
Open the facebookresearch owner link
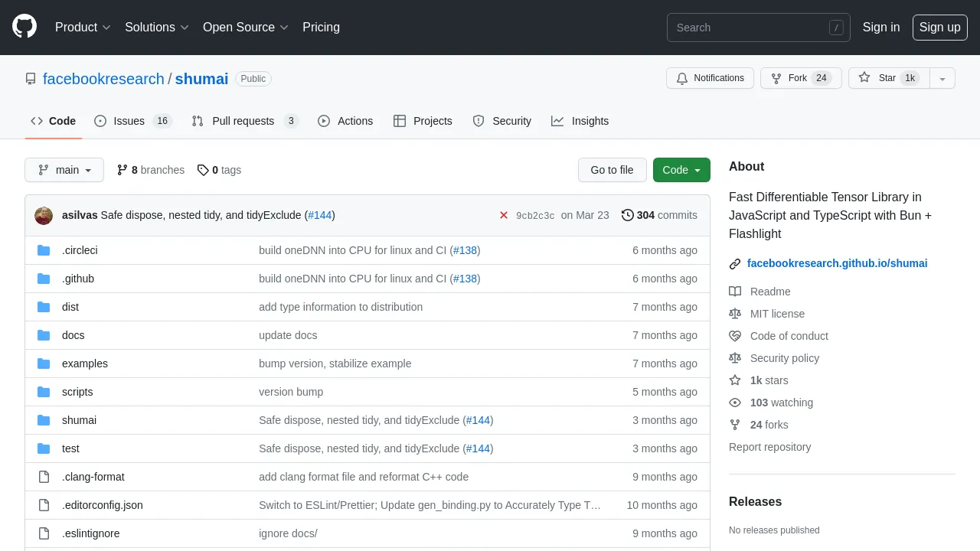tap(103, 79)
